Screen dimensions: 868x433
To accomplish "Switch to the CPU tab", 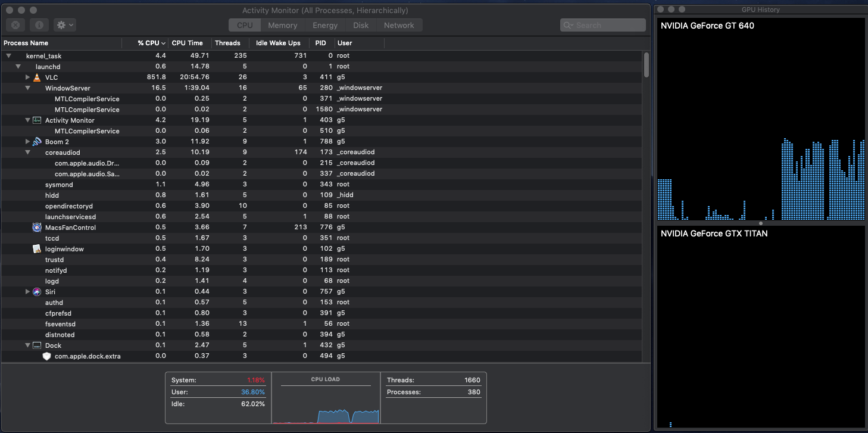I will click(x=245, y=25).
